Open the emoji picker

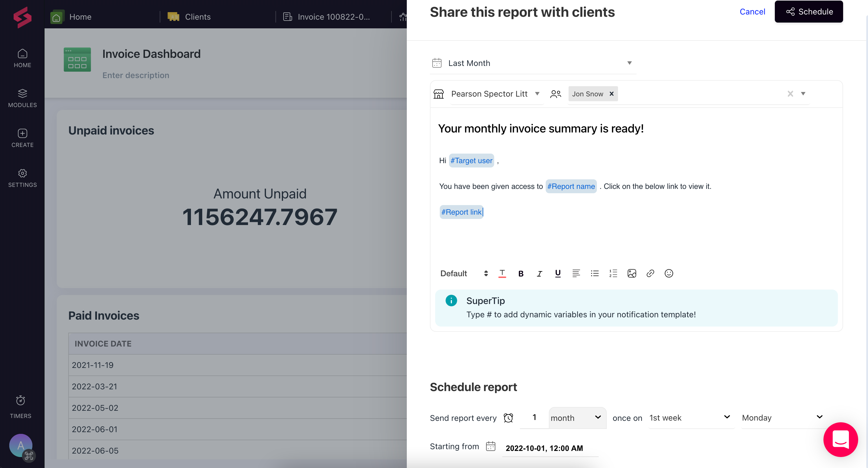[669, 274]
